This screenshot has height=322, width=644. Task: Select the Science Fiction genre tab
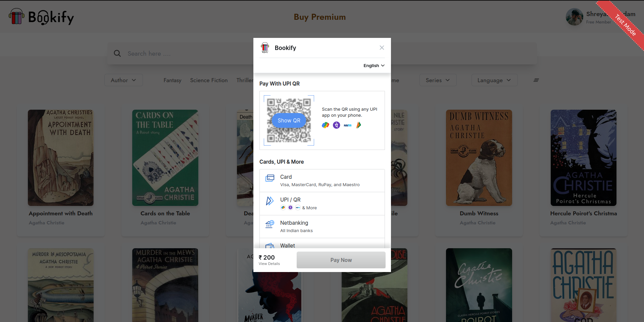coord(209,80)
